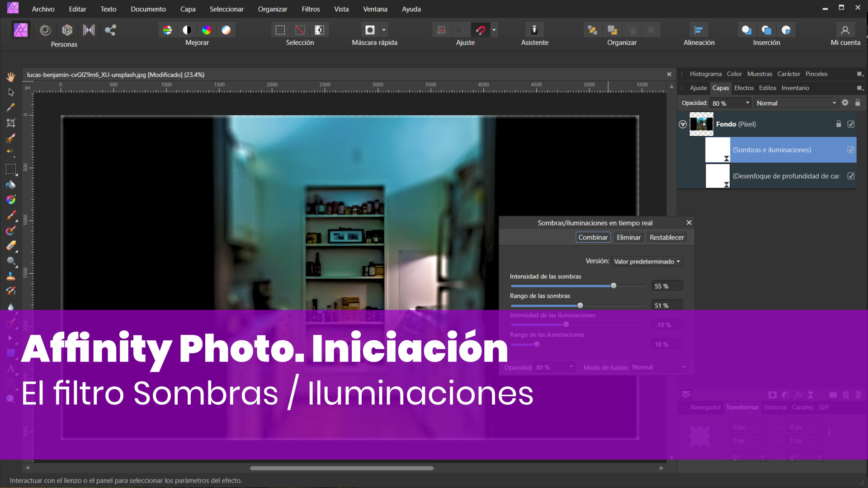This screenshot has height=488, width=868.
Task: Switch to the Pinceles tab
Action: pyautogui.click(x=816, y=74)
